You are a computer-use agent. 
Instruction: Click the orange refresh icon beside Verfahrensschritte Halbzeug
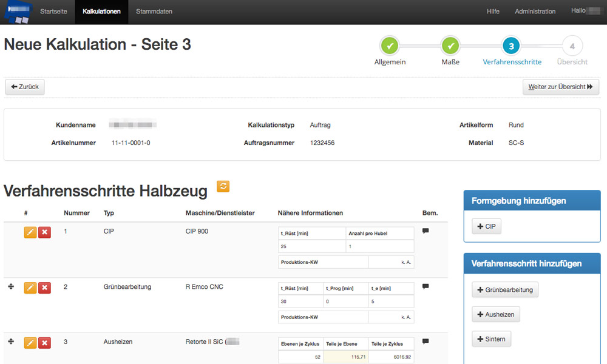(223, 187)
